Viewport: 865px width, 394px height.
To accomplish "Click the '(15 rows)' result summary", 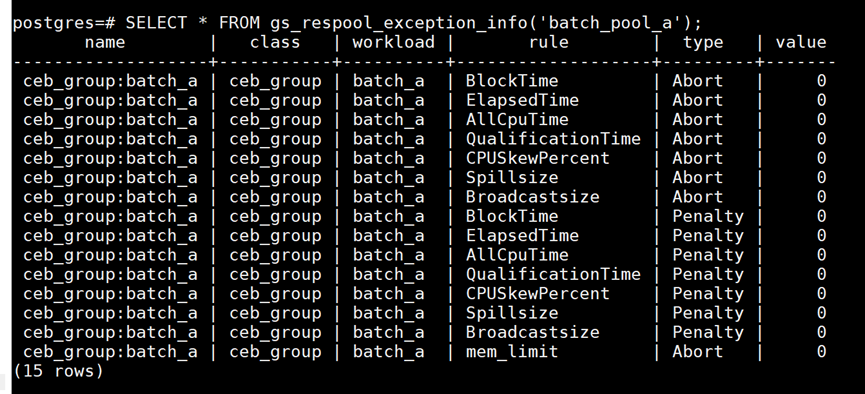I will coord(58,371).
